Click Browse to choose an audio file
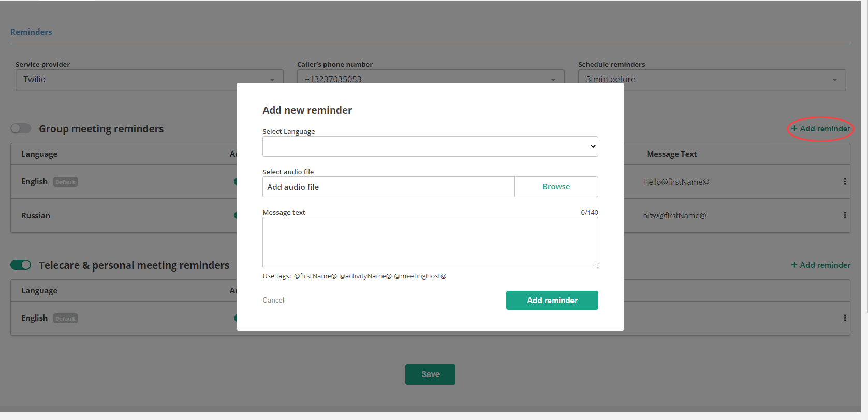The width and height of the screenshot is (868, 420). [x=556, y=187]
